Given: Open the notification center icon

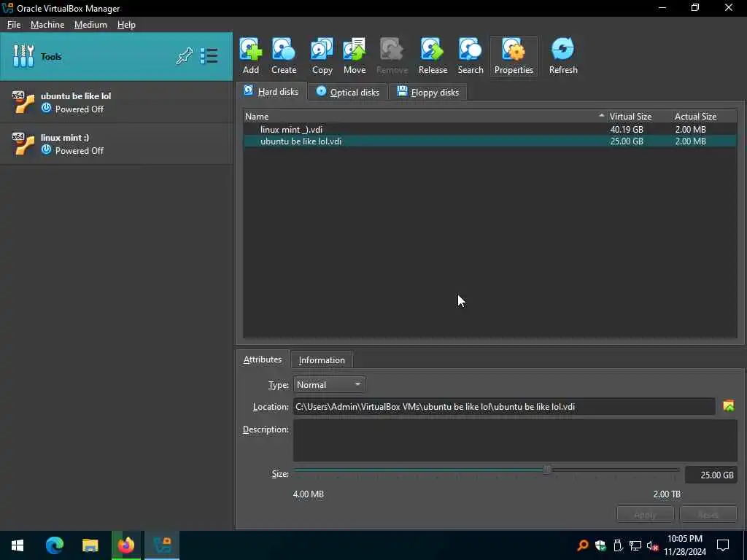Looking at the screenshot, I should tap(723, 545).
